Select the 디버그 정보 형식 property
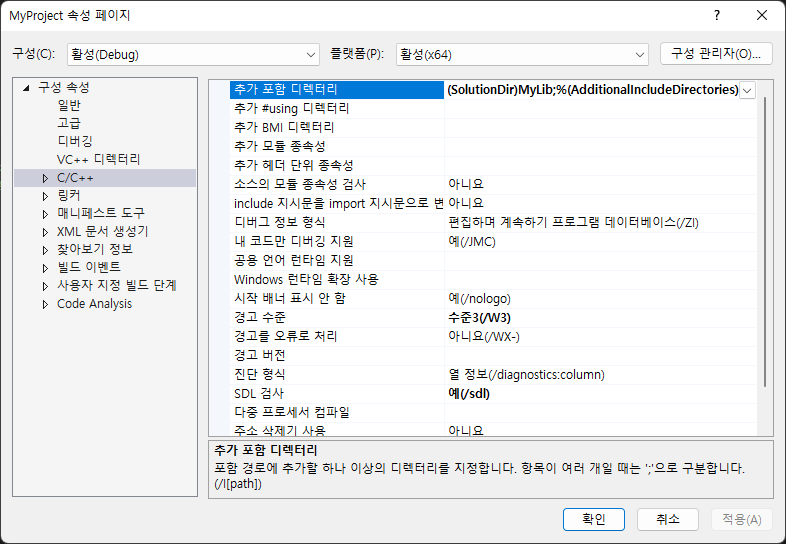This screenshot has width=786, height=544. tap(337, 222)
